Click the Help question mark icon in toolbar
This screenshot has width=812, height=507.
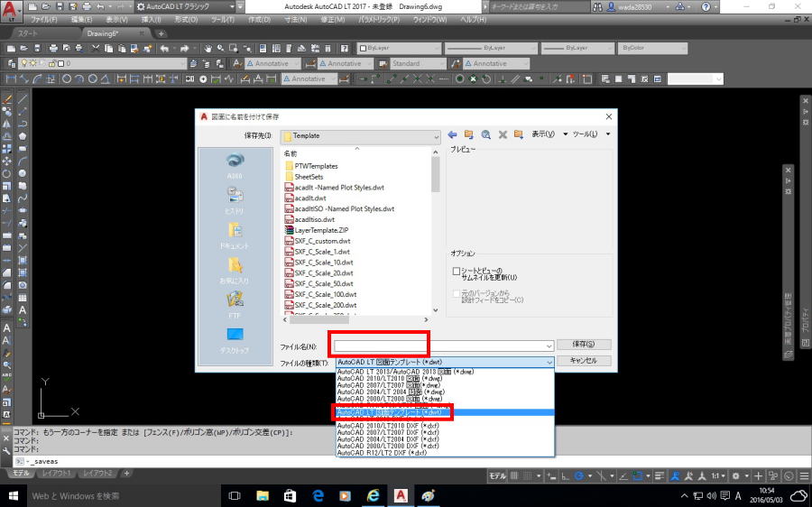(x=345, y=48)
